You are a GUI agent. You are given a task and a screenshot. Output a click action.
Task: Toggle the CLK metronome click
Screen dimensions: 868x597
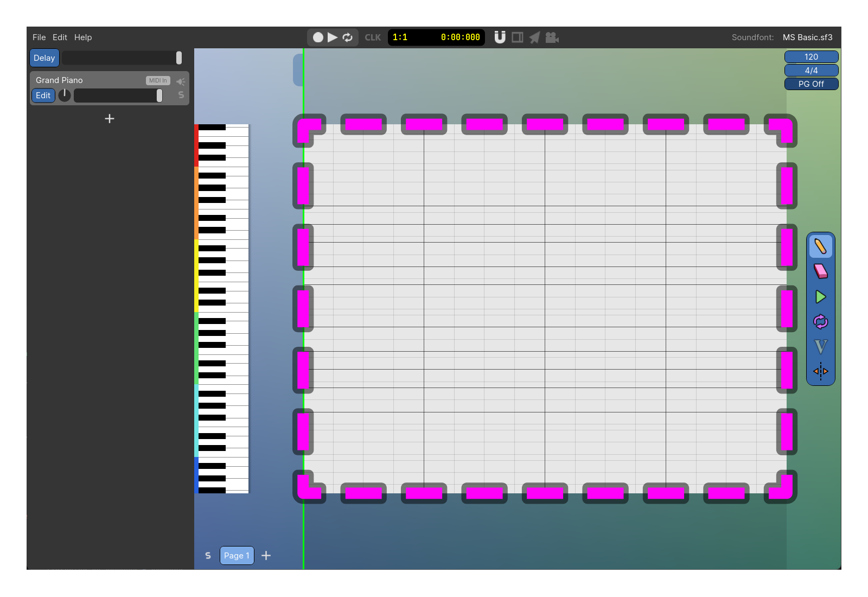pos(373,37)
